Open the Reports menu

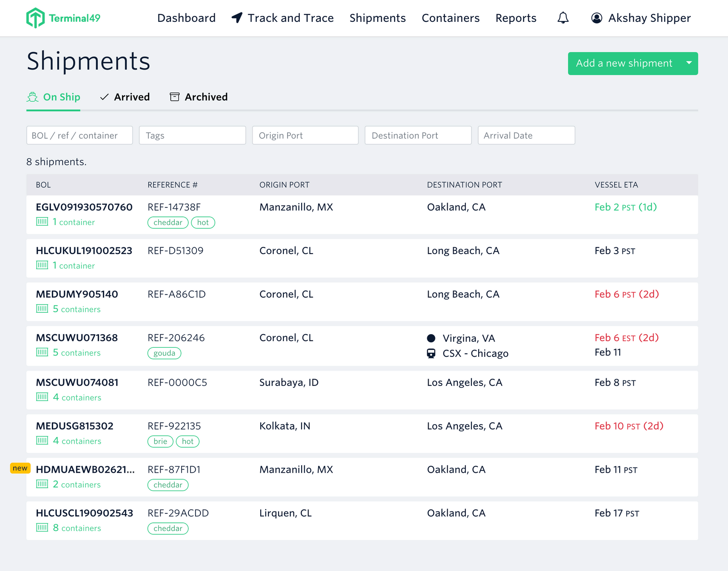coord(516,18)
